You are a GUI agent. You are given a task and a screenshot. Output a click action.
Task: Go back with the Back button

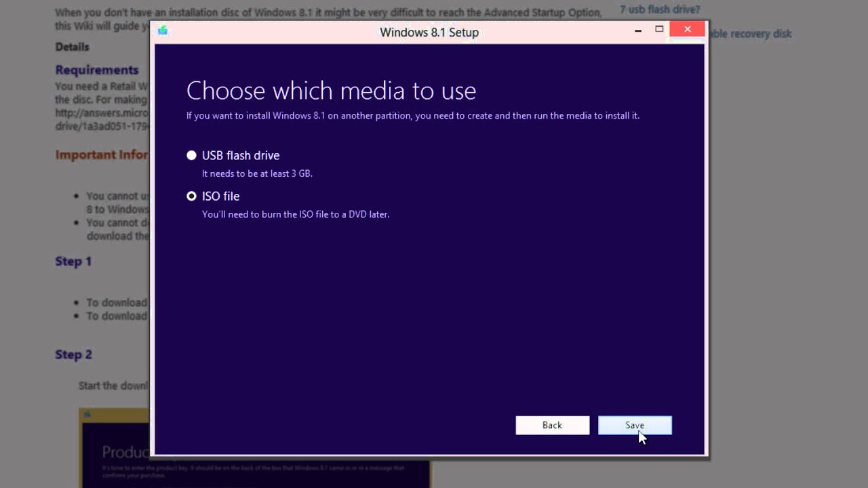pyautogui.click(x=552, y=425)
